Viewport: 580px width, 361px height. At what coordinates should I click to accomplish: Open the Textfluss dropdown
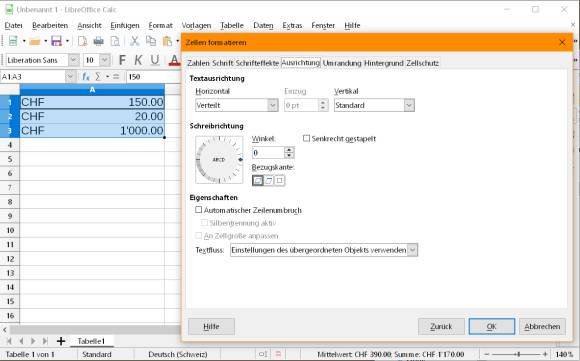[x=324, y=250]
